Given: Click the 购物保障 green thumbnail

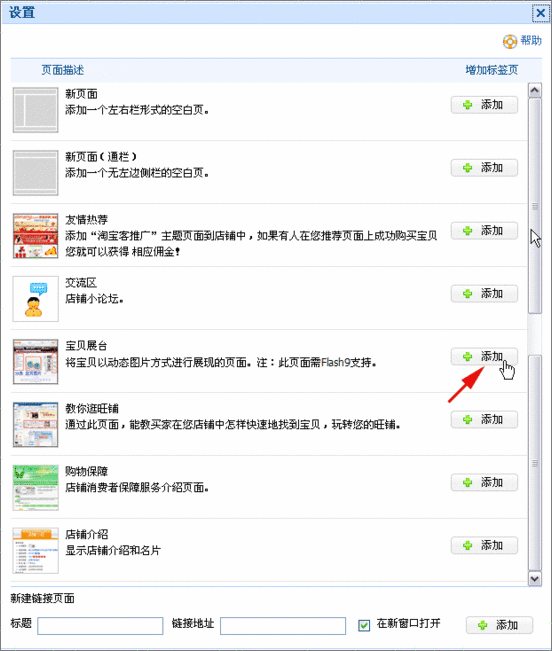Looking at the screenshot, I should tap(35, 487).
